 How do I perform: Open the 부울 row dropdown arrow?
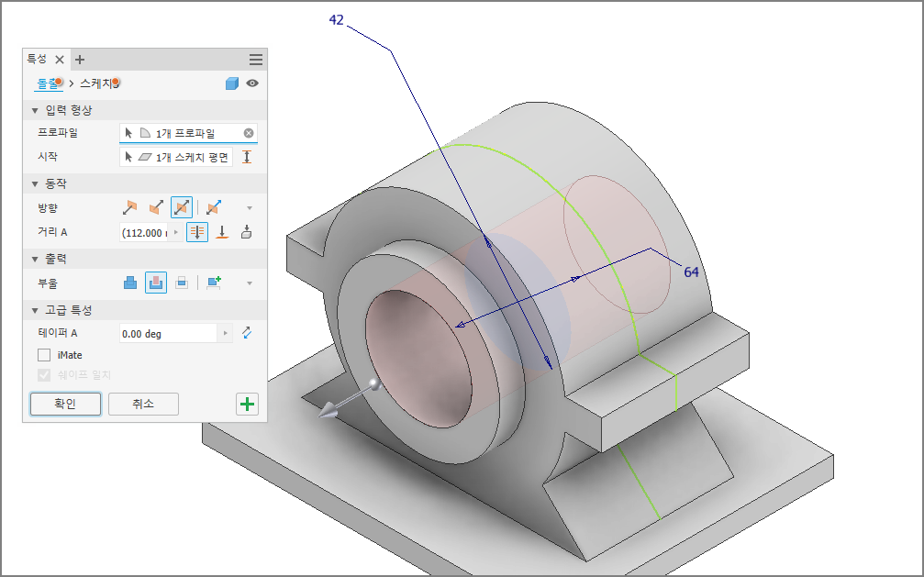250,283
